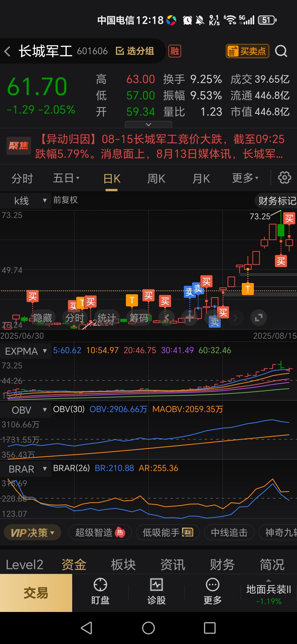Open the search magnifier icon
This screenshot has height=644, width=297.
click(x=281, y=51)
